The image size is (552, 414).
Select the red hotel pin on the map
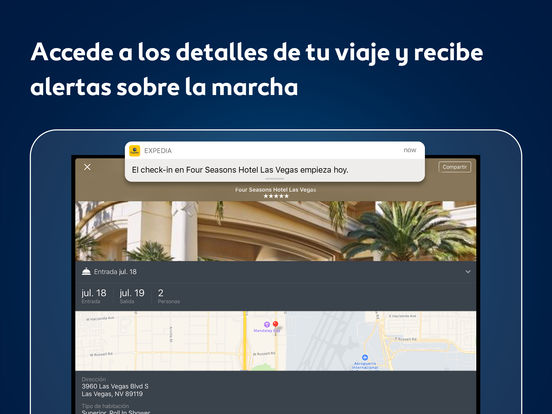click(x=275, y=324)
